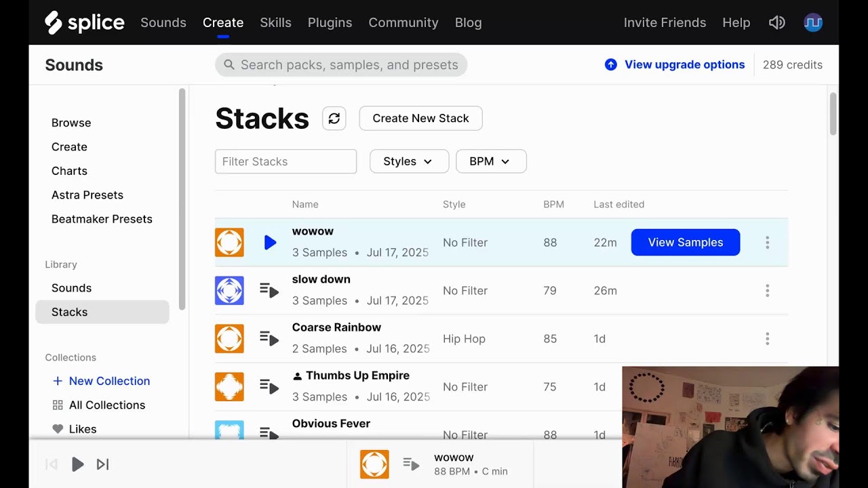Click the Create New Stack button
The image size is (868, 488).
(420, 118)
